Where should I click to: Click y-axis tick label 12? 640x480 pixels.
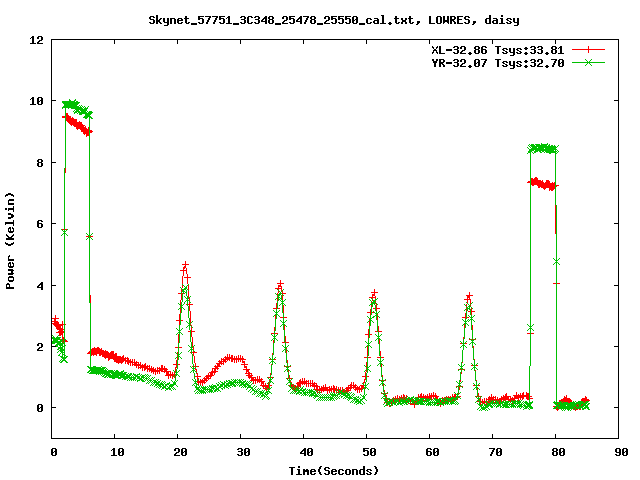(x=36, y=40)
